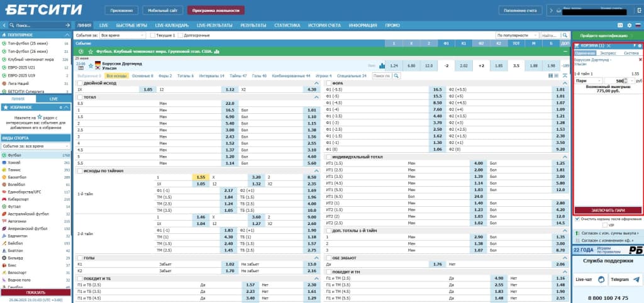Open Топ-футбол (25 июня) popular item
This screenshot has width=644, height=303.
click(36, 43)
